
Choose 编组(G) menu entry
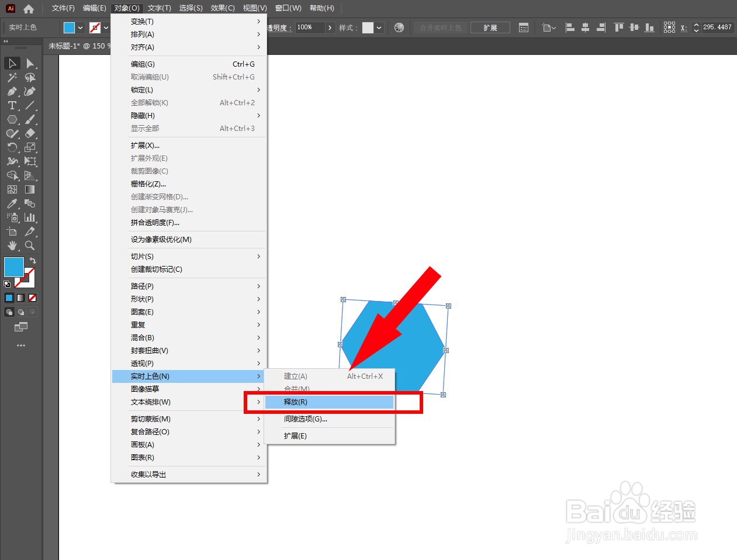coord(189,64)
